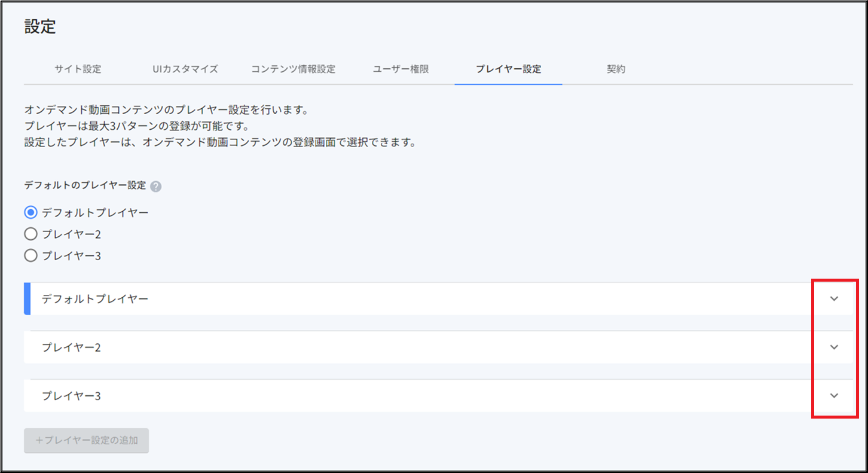Click the blue bar on デフォルトプレイヤー row

(x=27, y=298)
